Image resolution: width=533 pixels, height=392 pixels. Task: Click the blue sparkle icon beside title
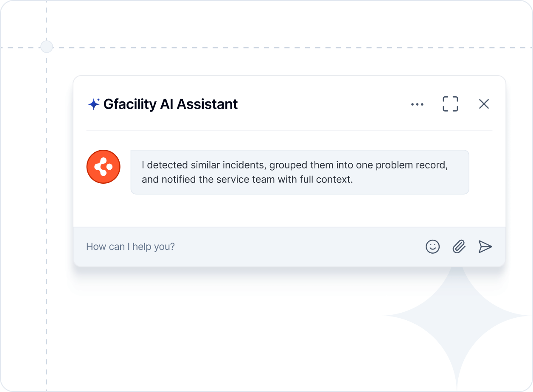(x=93, y=104)
